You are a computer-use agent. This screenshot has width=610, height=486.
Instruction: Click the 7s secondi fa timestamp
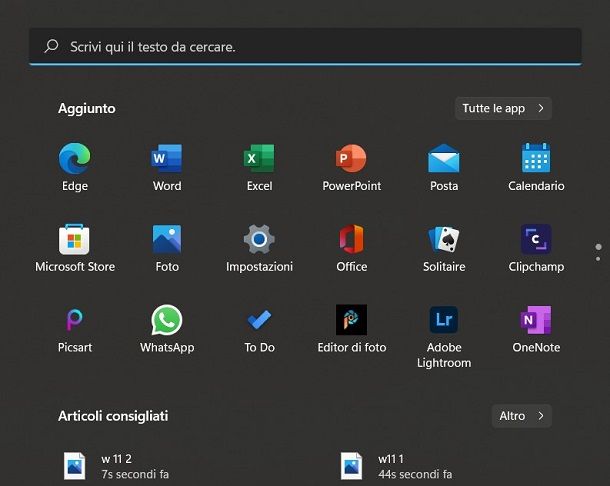(x=135, y=474)
